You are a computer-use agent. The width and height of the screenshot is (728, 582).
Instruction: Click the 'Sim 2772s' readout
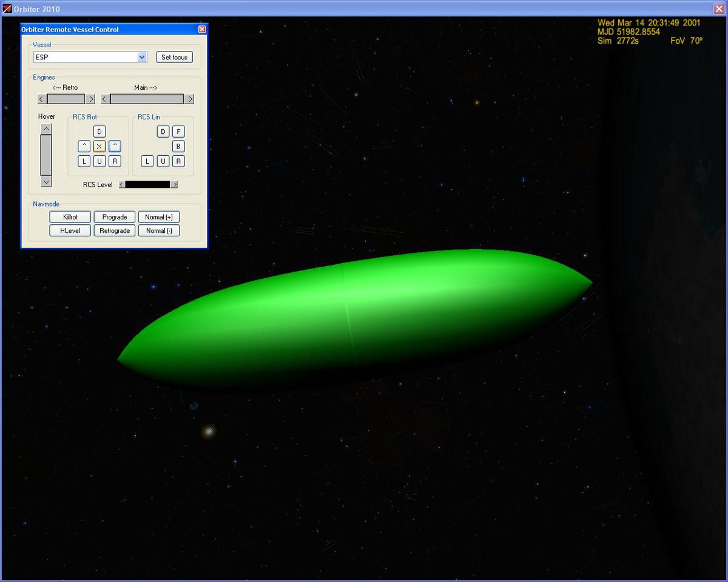[618, 41]
